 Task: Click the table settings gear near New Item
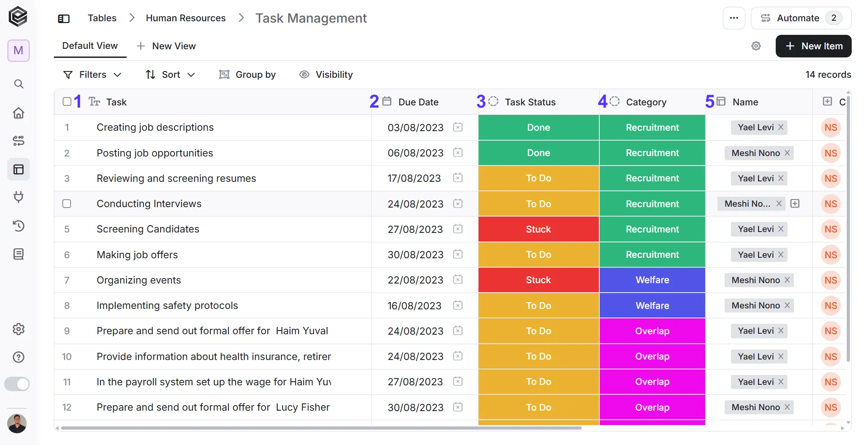tap(756, 46)
